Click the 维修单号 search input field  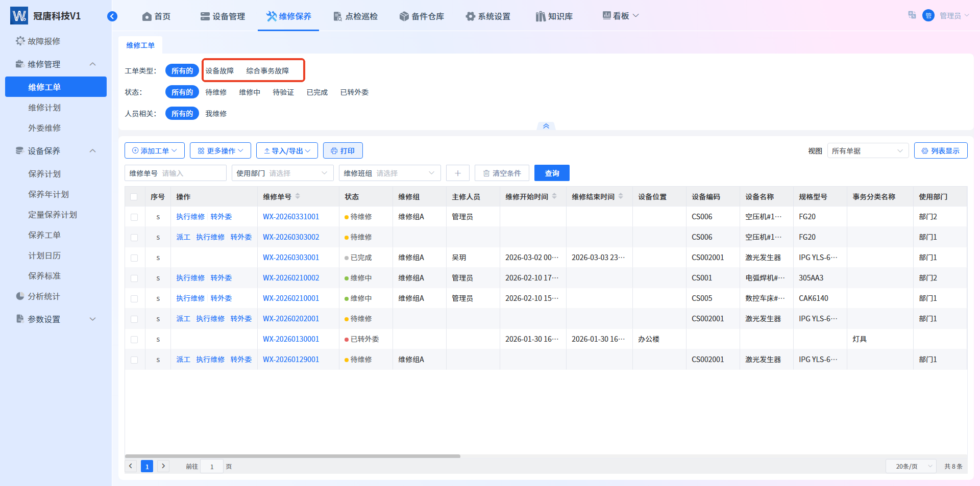pos(176,173)
